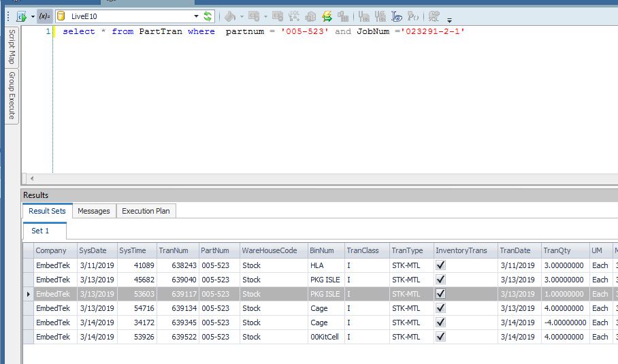Click the execute script icon in toolbar

pos(21,16)
